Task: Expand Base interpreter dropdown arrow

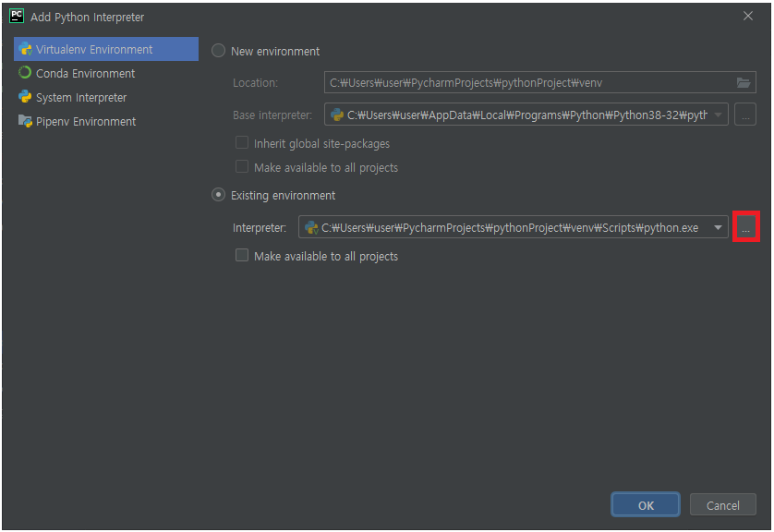Action: (719, 115)
